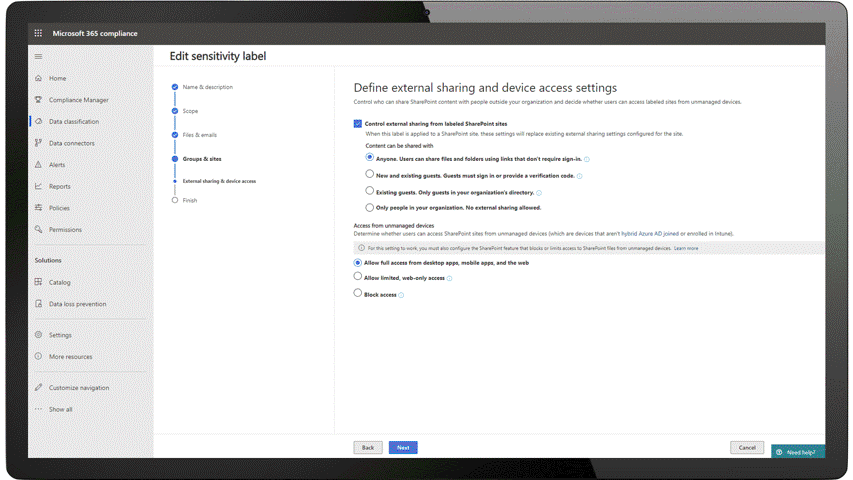This screenshot has height=480, width=853.
Task: Open Data loss prevention in navigation
Action: (78, 304)
